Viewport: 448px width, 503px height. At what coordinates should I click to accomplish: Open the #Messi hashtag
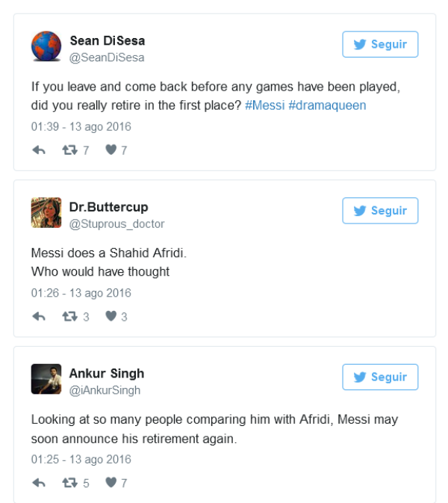[x=265, y=105]
